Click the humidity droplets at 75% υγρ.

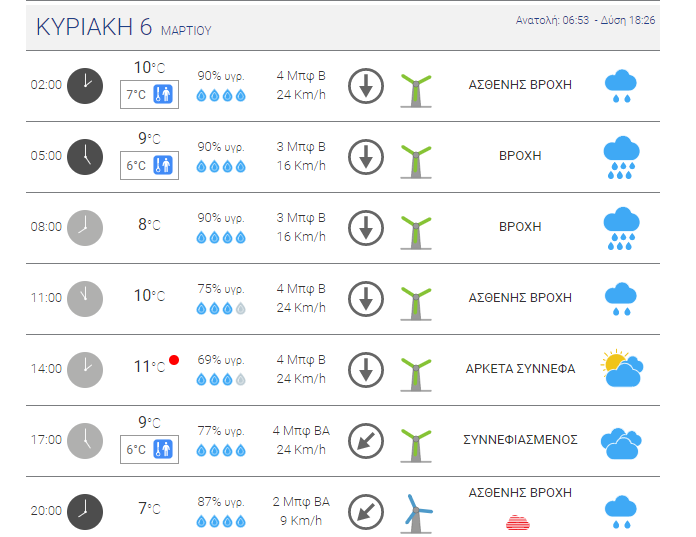[x=221, y=308]
